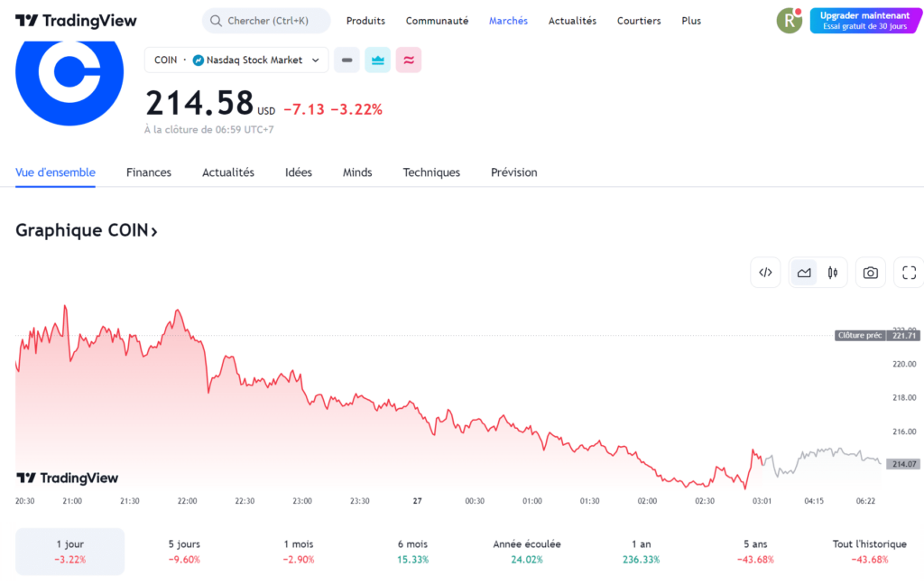Switch to the Finances tab

(x=148, y=172)
